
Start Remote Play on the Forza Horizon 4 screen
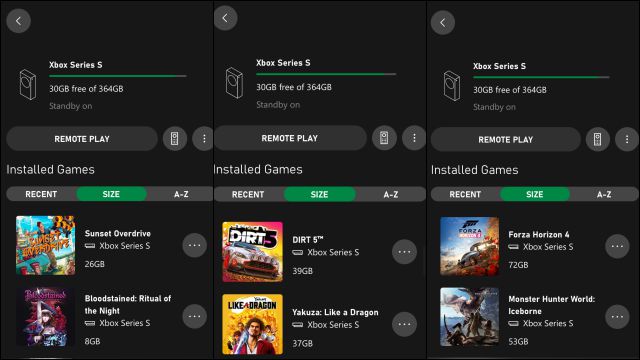coord(506,139)
